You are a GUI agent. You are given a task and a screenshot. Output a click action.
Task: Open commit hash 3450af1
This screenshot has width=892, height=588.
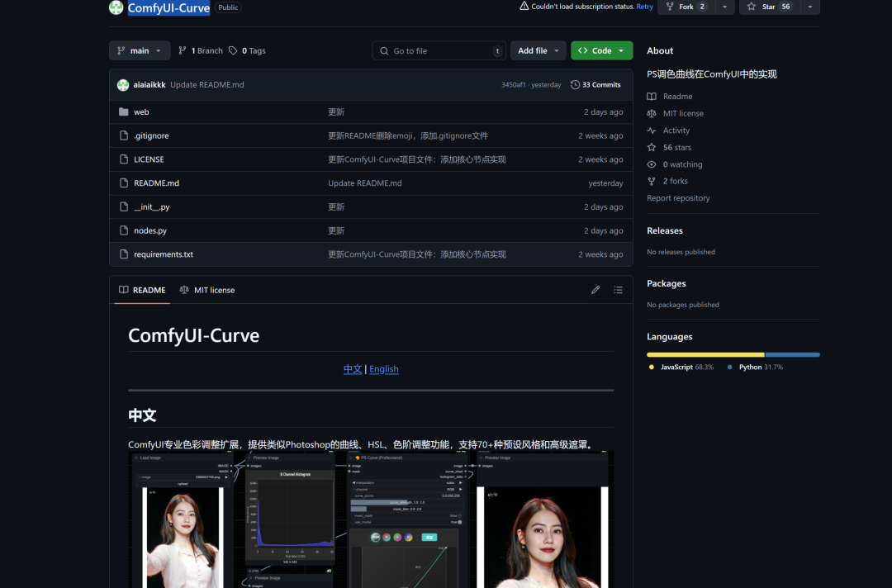coord(513,85)
